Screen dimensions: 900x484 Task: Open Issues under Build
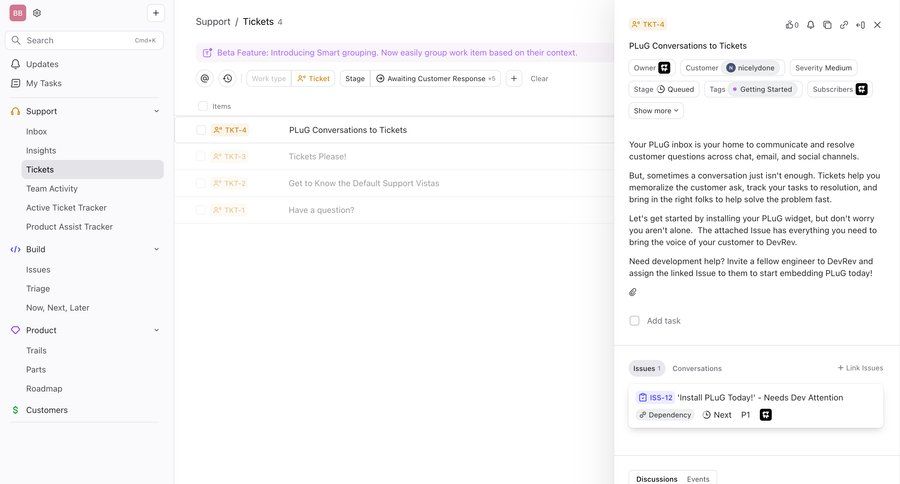(38, 269)
